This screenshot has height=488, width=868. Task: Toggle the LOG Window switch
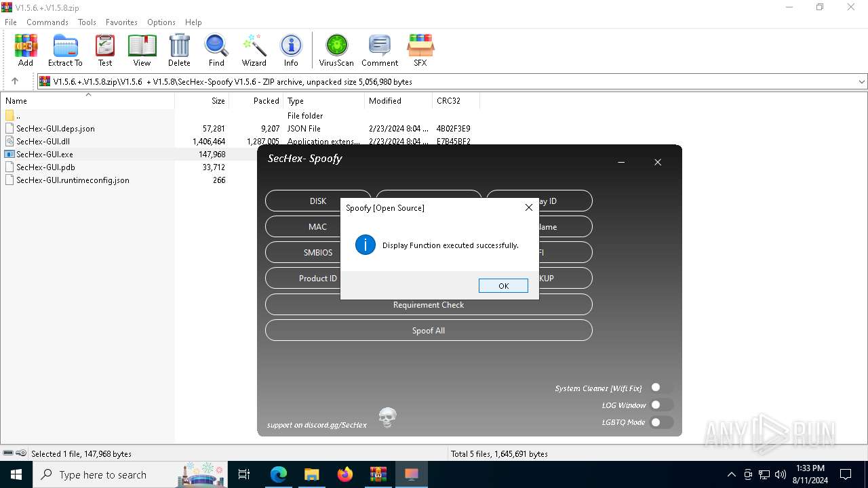[661, 405]
